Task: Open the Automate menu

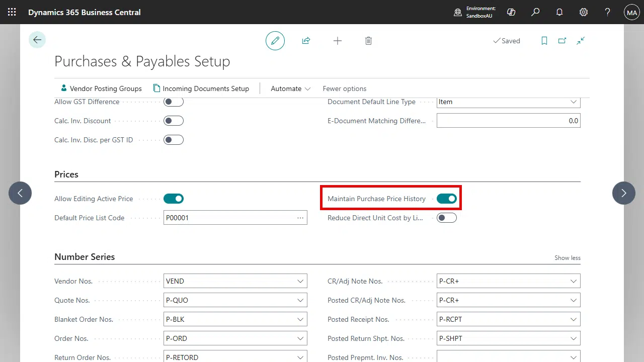Action: 290,88
